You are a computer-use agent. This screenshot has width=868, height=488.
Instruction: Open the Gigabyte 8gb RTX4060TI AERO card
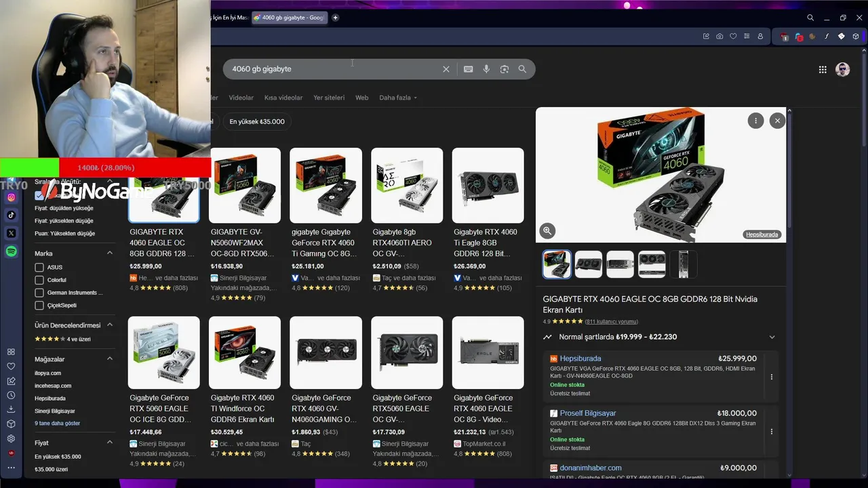(x=407, y=220)
